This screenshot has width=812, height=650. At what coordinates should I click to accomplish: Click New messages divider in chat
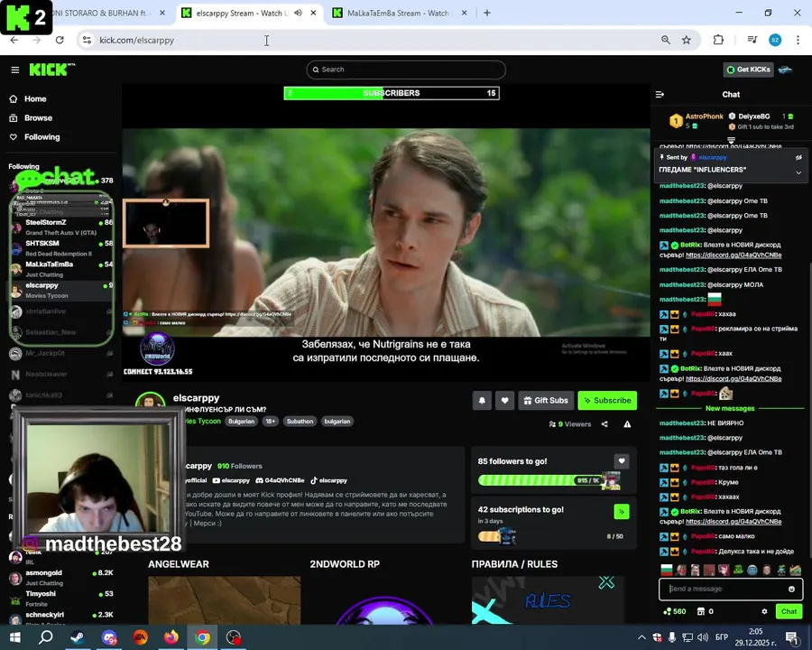[x=730, y=408]
